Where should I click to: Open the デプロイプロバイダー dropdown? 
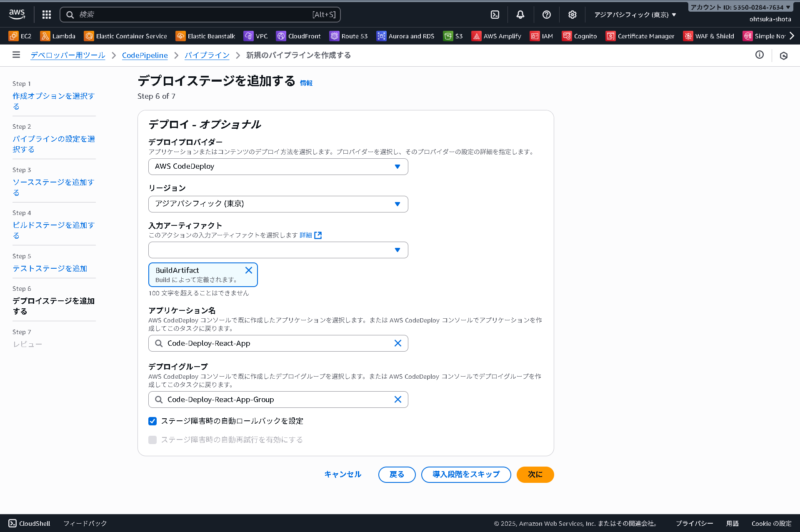click(278, 166)
